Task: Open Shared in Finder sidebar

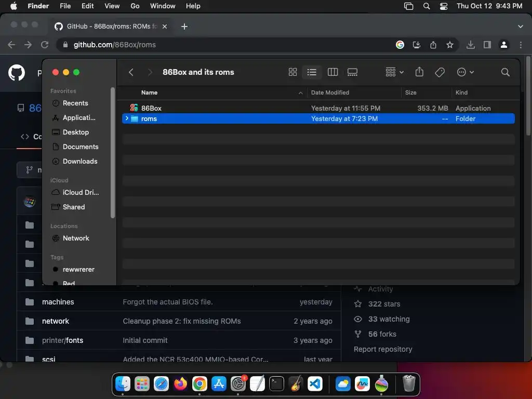Action: pos(74,207)
